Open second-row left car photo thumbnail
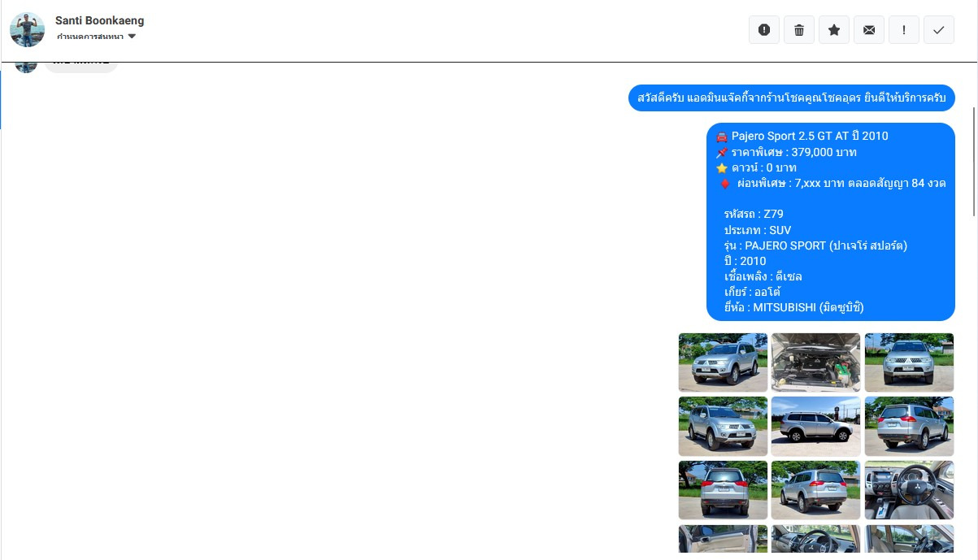 tap(723, 427)
